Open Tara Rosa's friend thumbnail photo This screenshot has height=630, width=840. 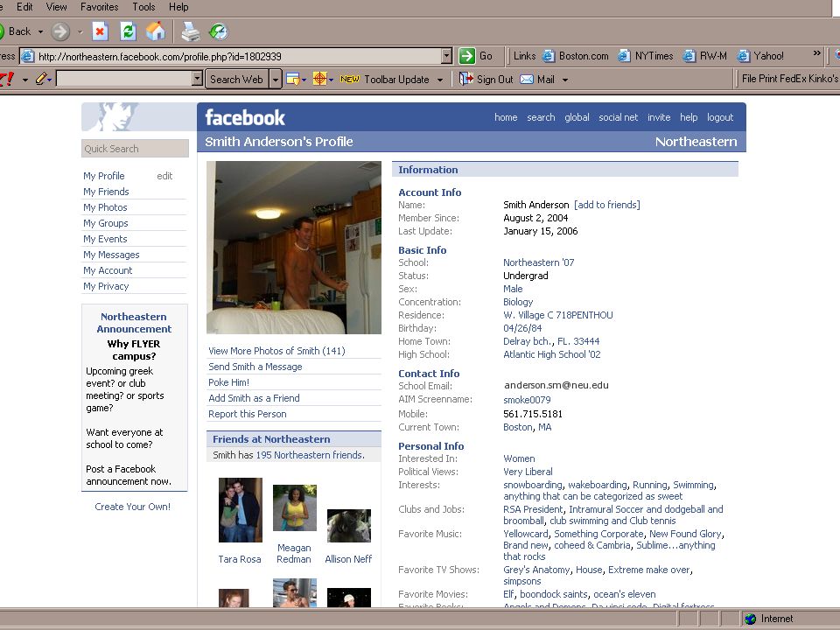click(x=241, y=510)
